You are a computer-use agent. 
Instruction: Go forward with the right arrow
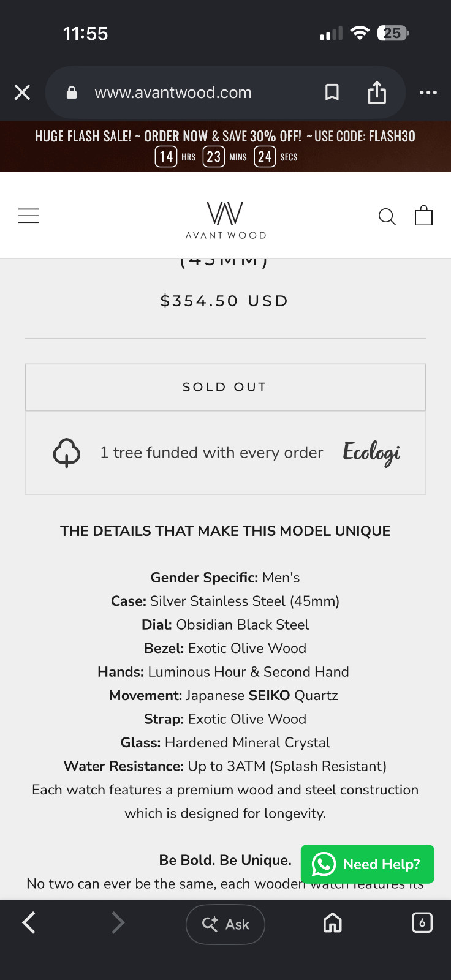click(118, 922)
